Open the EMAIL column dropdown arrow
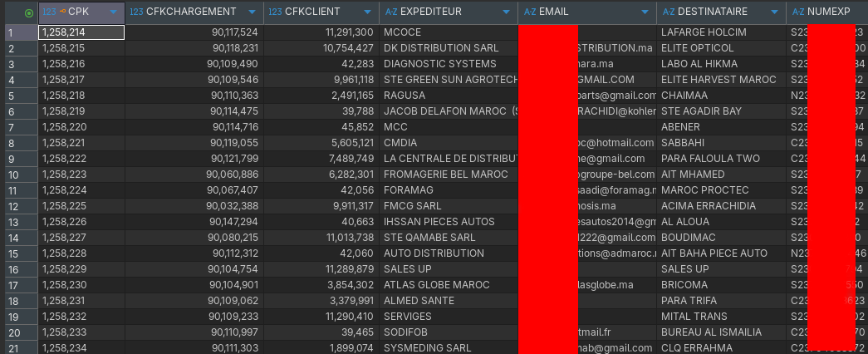868x354 pixels. tap(645, 12)
